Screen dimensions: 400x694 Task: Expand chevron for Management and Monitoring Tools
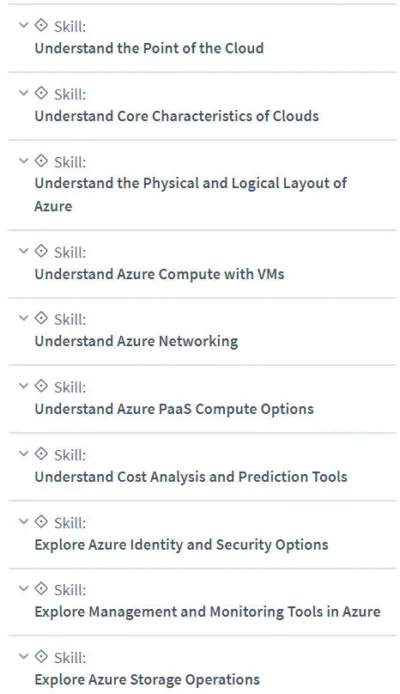point(23,589)
